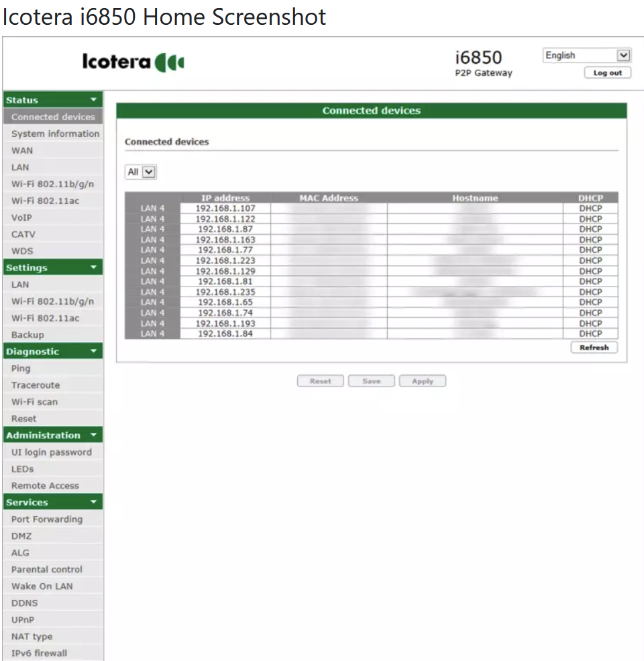The height and width of the screenshot is (661, 644).
Task: Select IP address 192.168.1.107
Action: tap(225, 208)
